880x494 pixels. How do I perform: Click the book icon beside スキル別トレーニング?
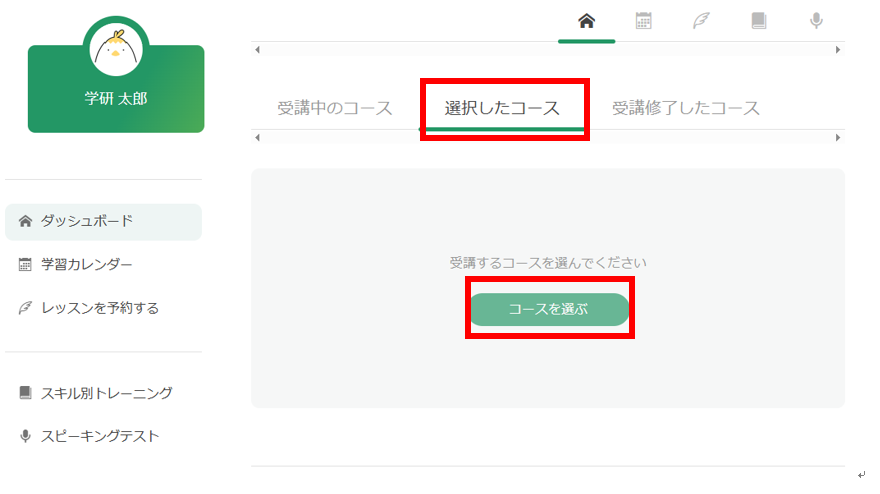[x=25, y=392]
